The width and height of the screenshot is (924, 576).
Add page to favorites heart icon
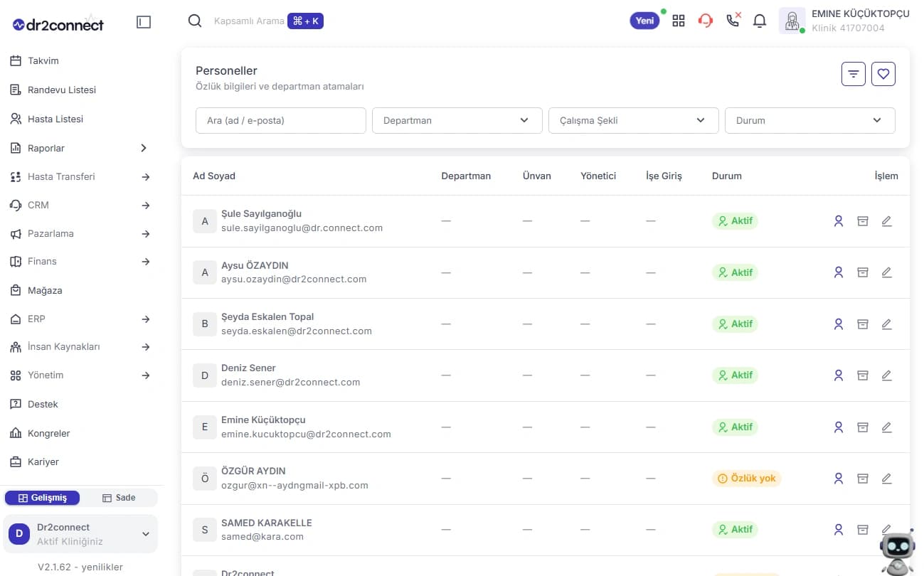point(883,73)
